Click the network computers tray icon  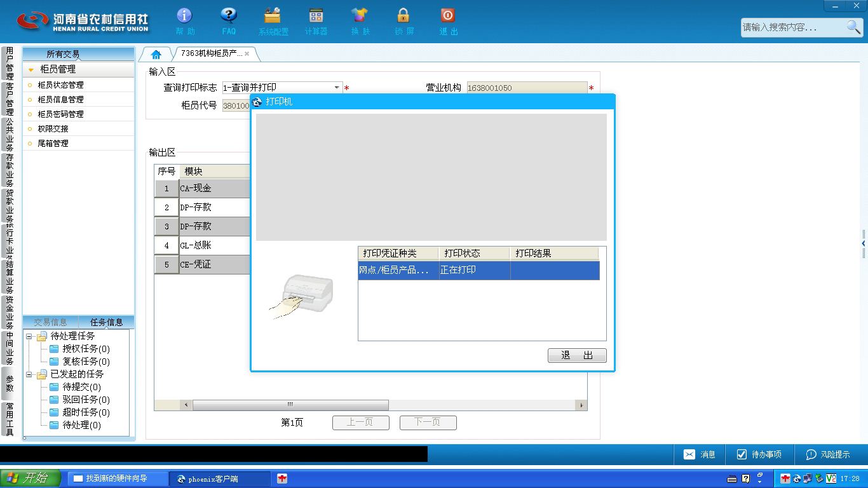(808, 478)
